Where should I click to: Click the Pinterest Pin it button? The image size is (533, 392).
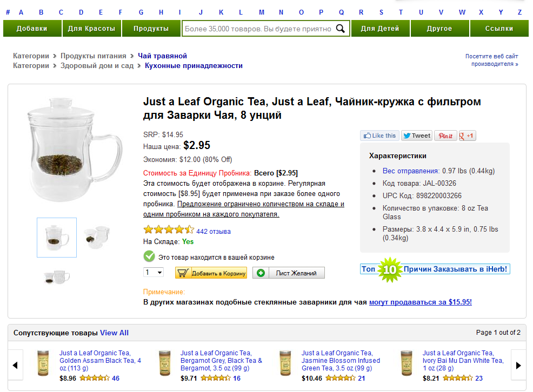click(x=445, y=136)
